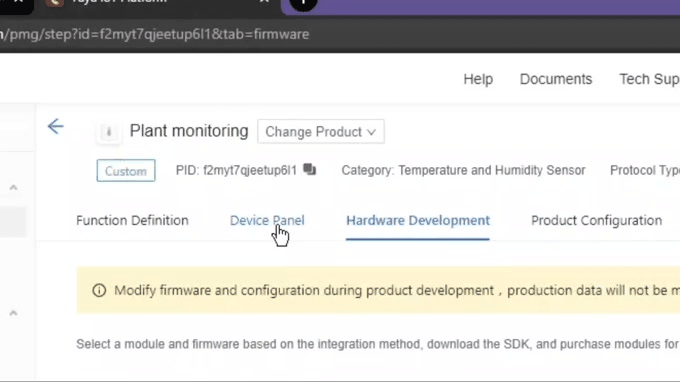Go to the Product Configuration tab
This screenshot has width=680, height=382.
click(596, 220)
